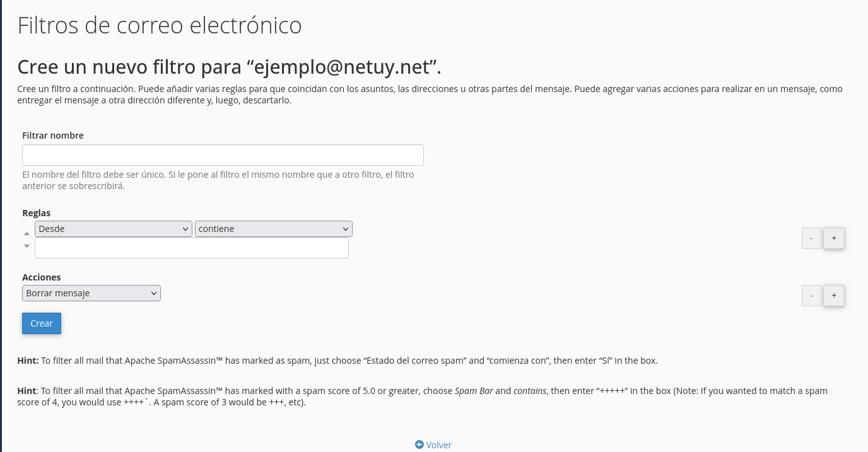Focus the Filtrar nombre text field
This screenshot has width=868, height=452.
[x=223, y=155]
